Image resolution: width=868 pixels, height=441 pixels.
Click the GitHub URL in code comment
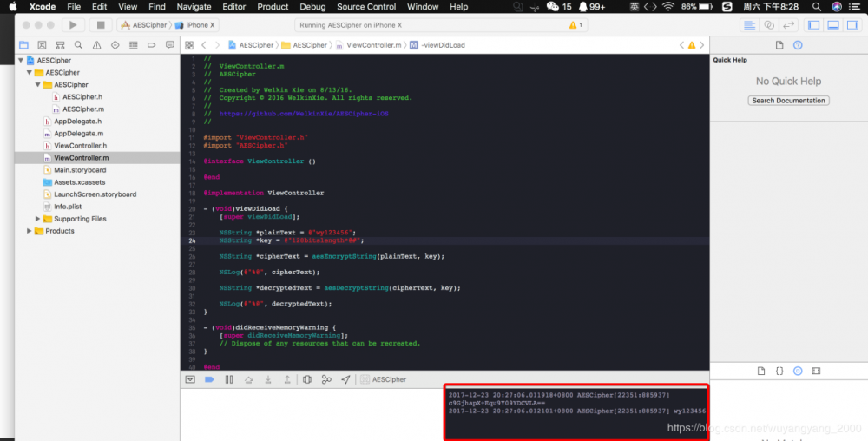coord(304,114)
